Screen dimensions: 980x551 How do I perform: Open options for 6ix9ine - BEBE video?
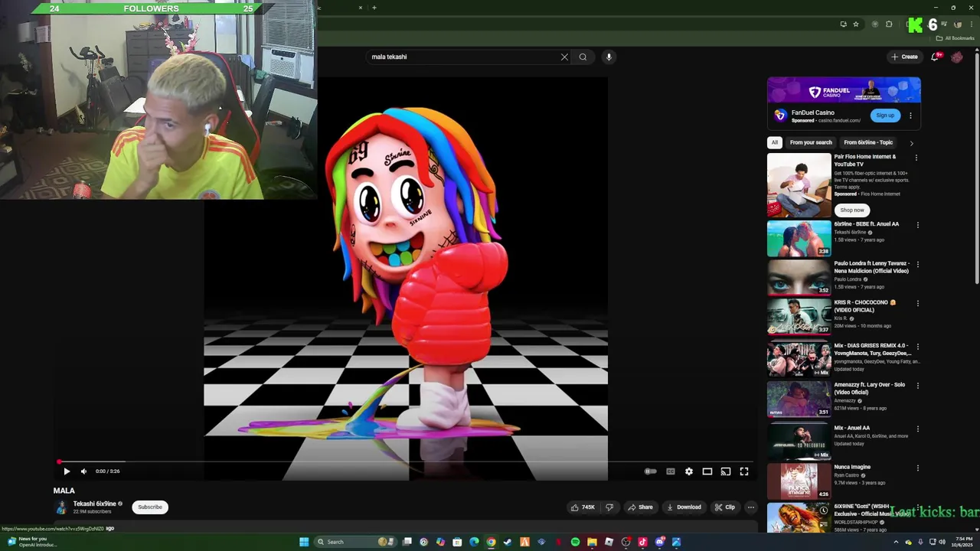point(917,225)
